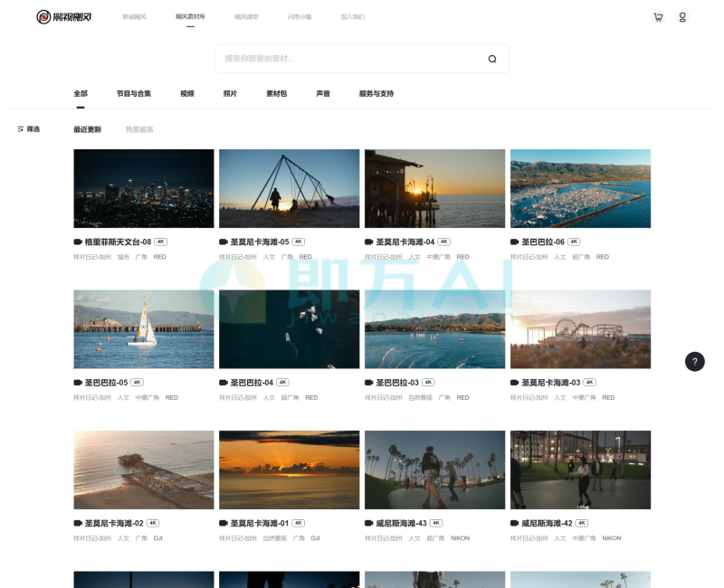Click 4K badge next to 格里菲斯天文台-08
Image resolution: width=724 pixels, height=588 pixels.
coord(161,242)
